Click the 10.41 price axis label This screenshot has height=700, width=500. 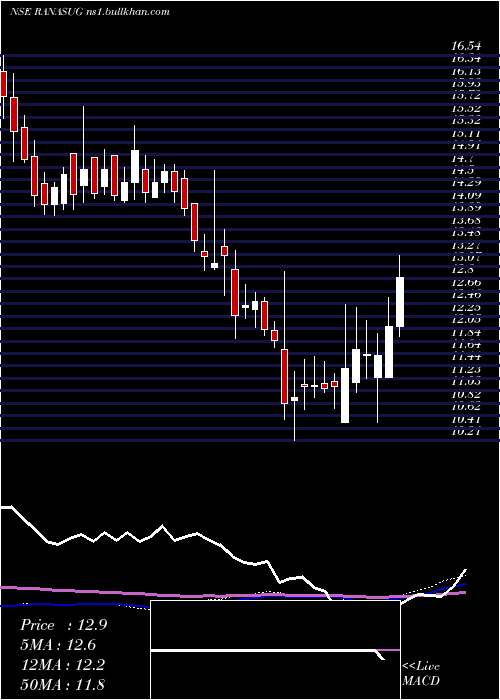(466, 420)
